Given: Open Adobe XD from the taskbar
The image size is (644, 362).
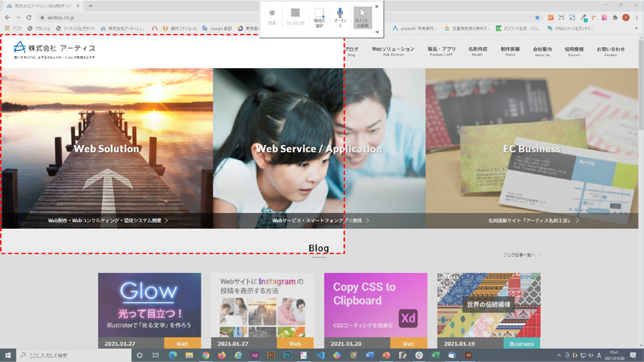Looking at the screenshot, I should pyautogui.click(x=255, y=355).
